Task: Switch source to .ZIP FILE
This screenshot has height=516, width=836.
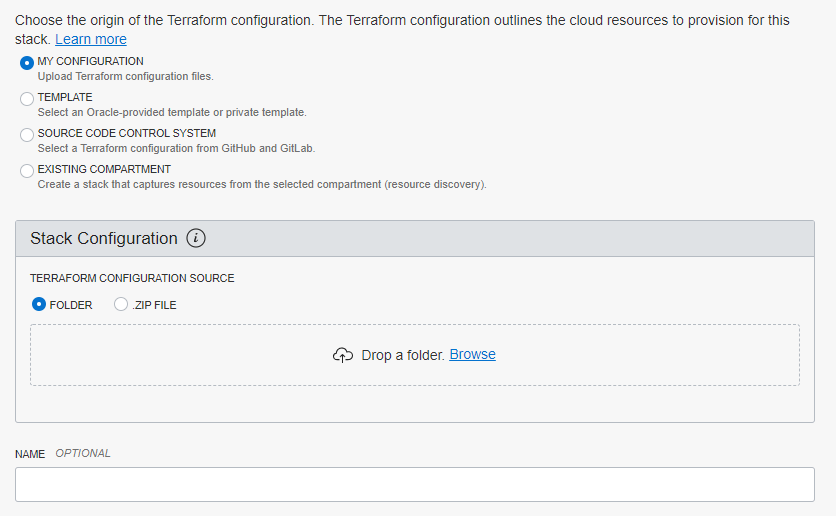Action: point(121,304)
